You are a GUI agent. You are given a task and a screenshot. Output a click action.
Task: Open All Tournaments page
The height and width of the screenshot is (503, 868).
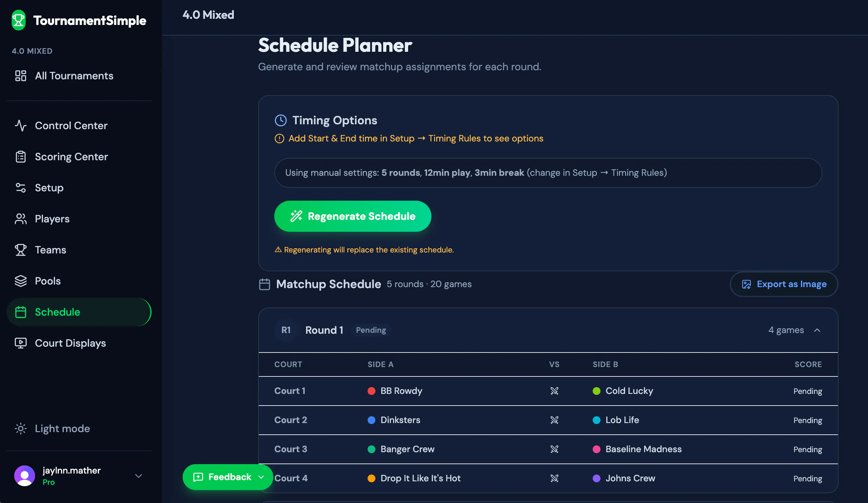click(x=79, y=76)
